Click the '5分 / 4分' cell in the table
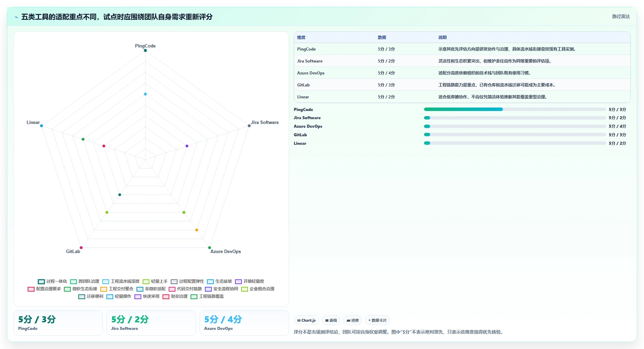Viewport: 644px width, 349px height. tap(386, 73)
